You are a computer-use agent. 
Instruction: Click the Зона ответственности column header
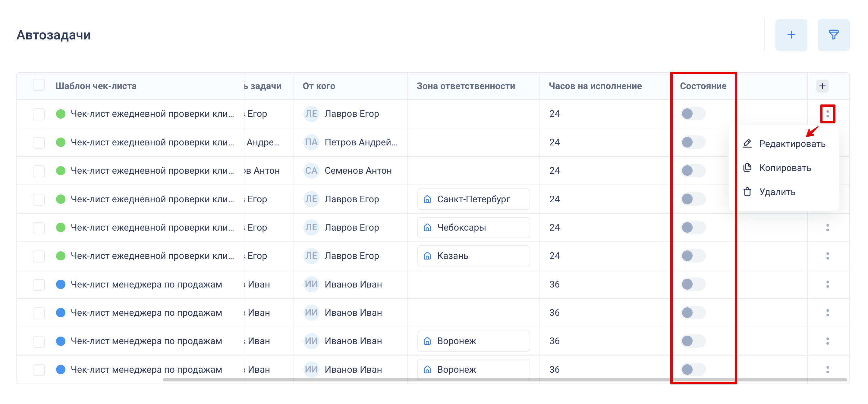coord(466,86)
